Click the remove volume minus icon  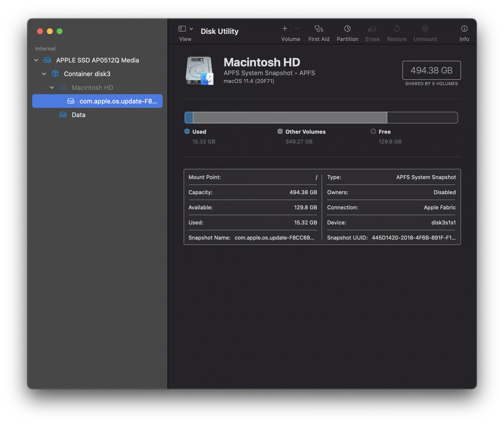tap(297, 29)
